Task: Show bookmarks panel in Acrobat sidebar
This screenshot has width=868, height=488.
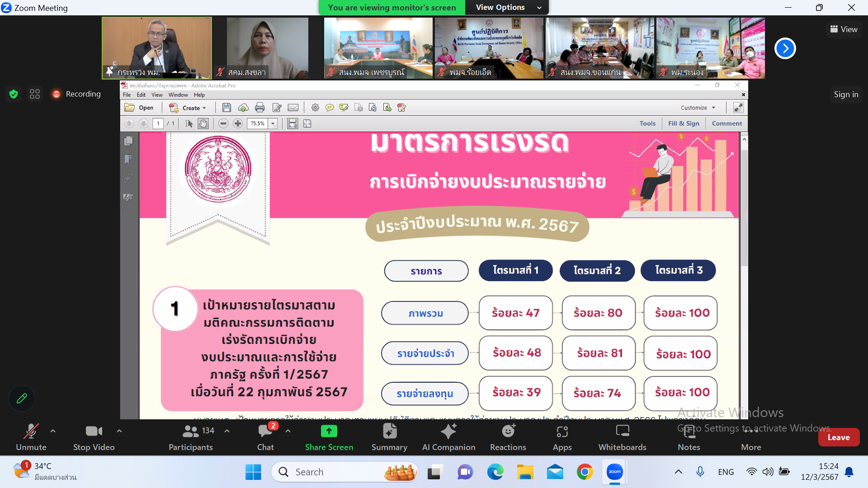Action: [128, 160]
